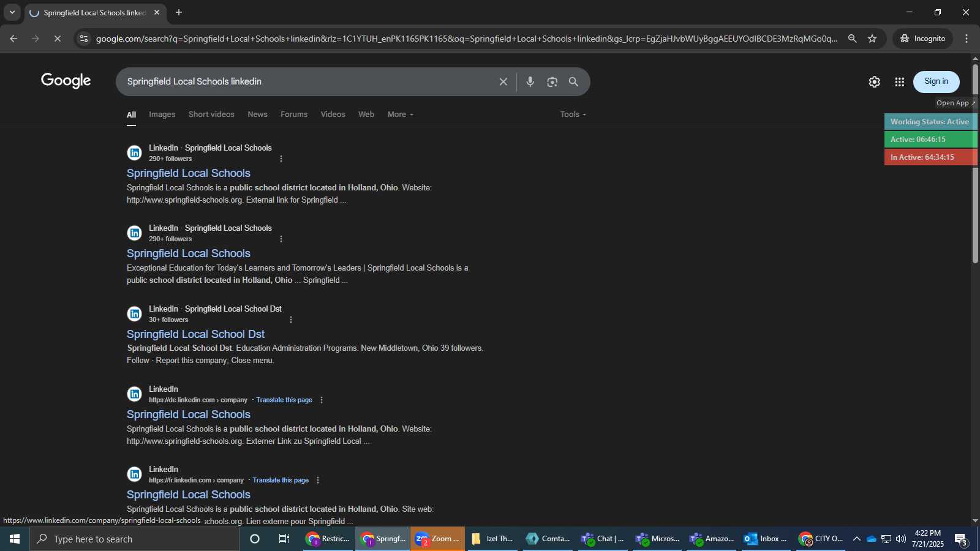Image resolution: width=980 pixels, height=551 pixels.
Task: Click the Windows taskbar search box
Action: coord(135,539)
